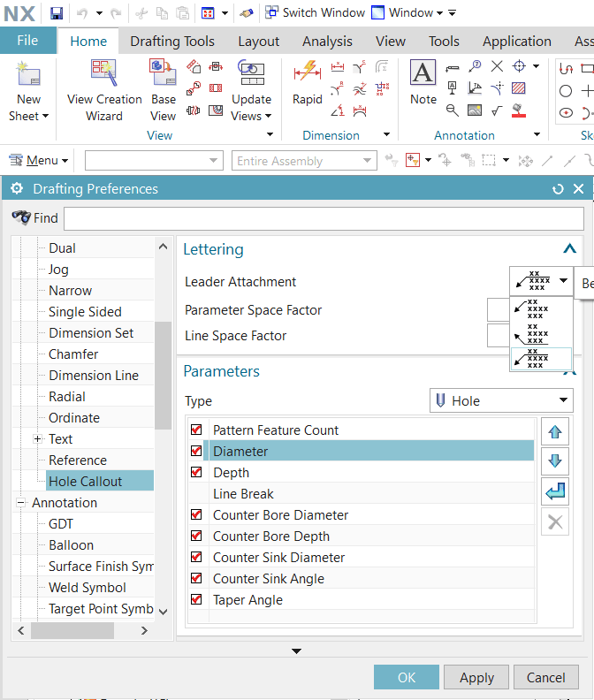Select the Line Break parameter row
594x700 pixels.
point(361,493)
